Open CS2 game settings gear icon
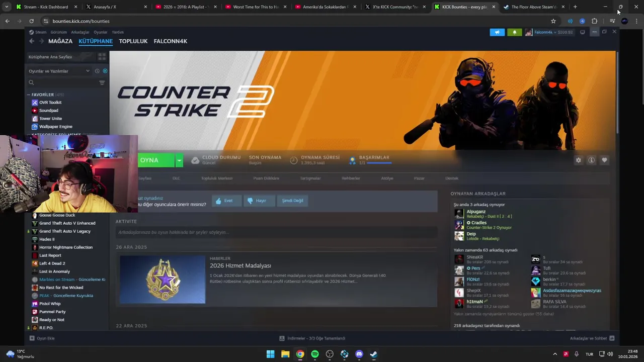Image resolution: width=644 pixels, height=362 pixels. tap(578, 160)
